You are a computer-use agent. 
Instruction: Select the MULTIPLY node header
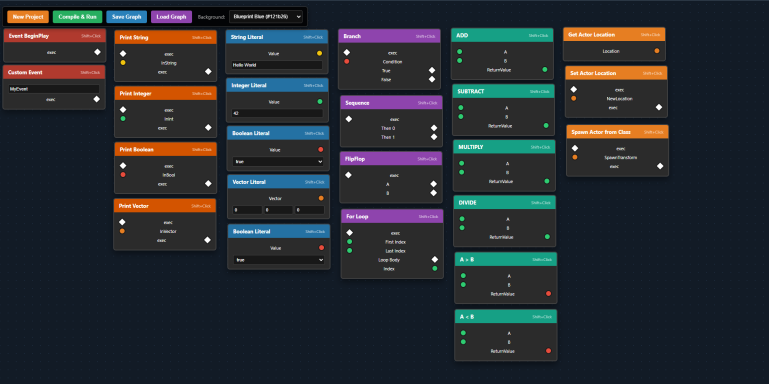(x=504, y=147)
